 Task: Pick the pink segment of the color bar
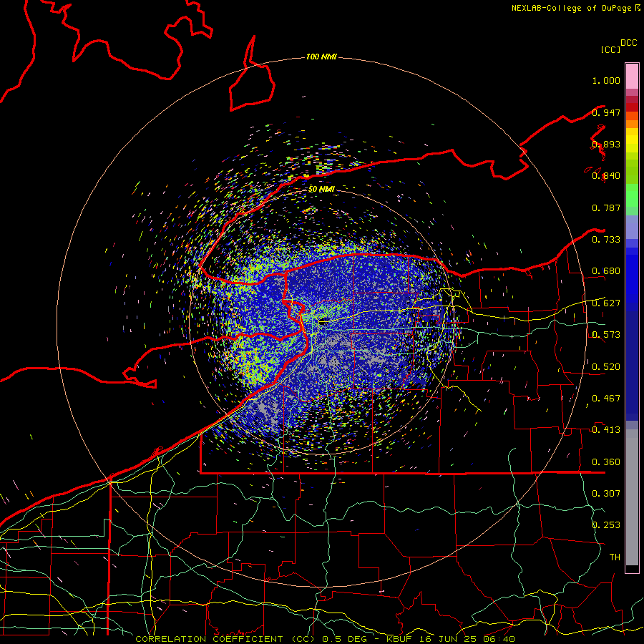coord(632,77)
